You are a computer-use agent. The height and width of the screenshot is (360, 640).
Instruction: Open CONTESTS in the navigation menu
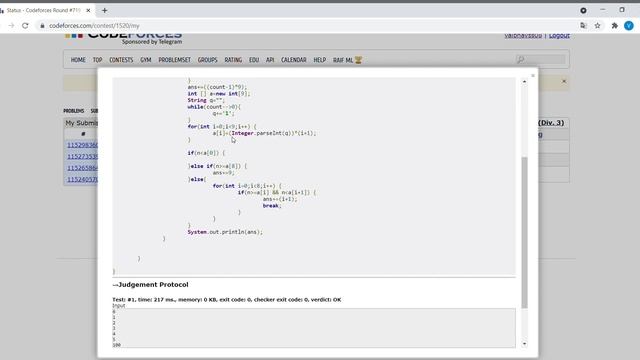pos(121,60)
